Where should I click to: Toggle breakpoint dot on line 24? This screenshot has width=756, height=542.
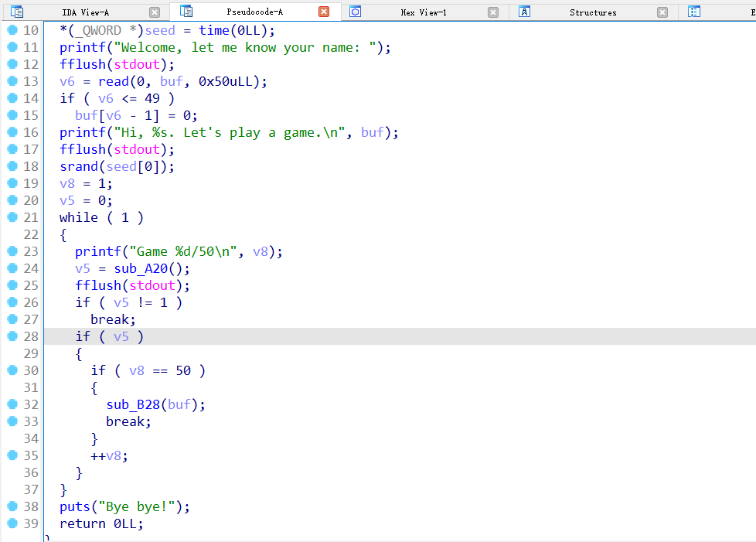12,268
